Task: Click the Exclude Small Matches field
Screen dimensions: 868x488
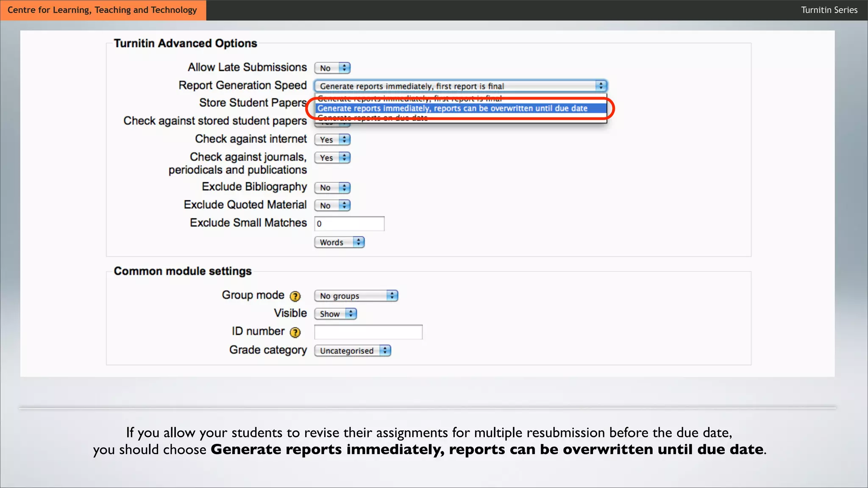Action: (349, 224)
